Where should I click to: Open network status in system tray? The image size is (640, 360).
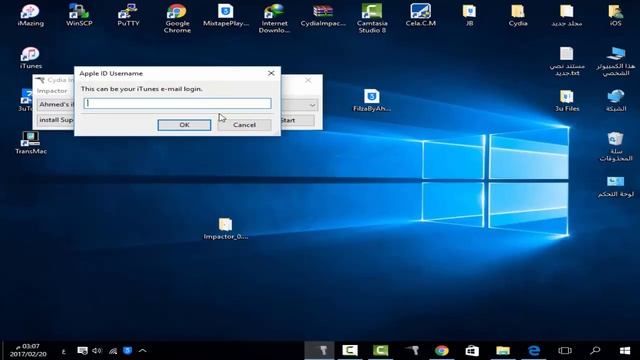pyautogui.click(x=113, y=351)
